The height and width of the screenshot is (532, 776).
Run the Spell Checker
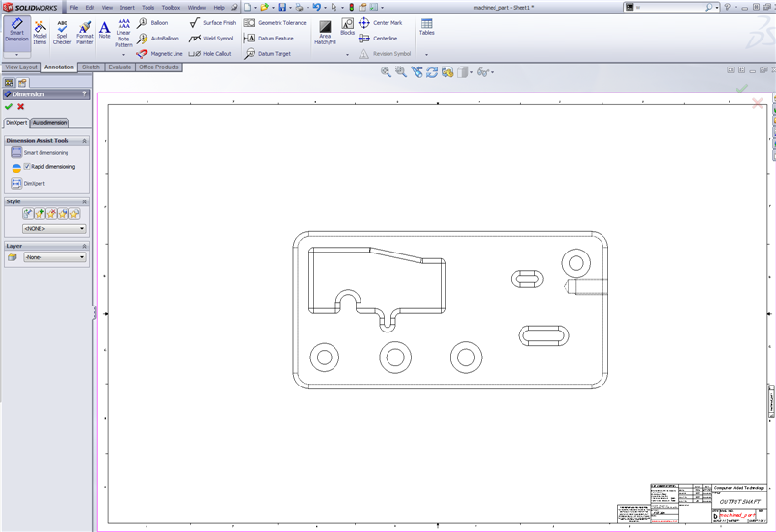pyautogui.click(x=62, y=33)
